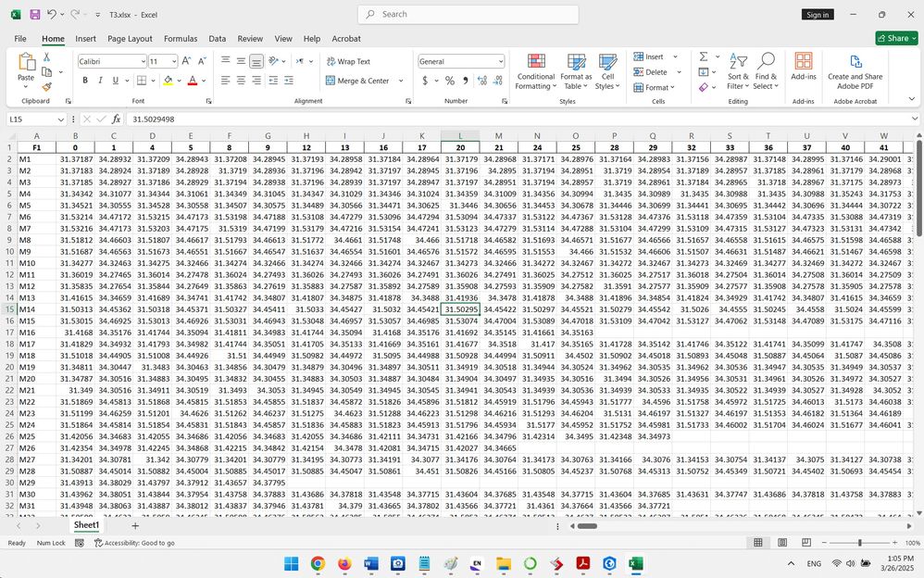924x578 pixels.
Task: Open Accessibility: Good to go status
Action: (x=134, y=543)
